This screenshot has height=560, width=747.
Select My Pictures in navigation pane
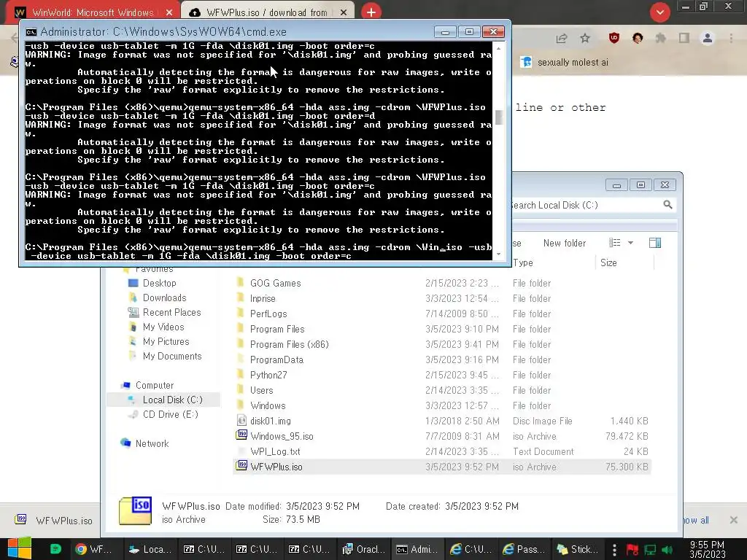[166, 341]
